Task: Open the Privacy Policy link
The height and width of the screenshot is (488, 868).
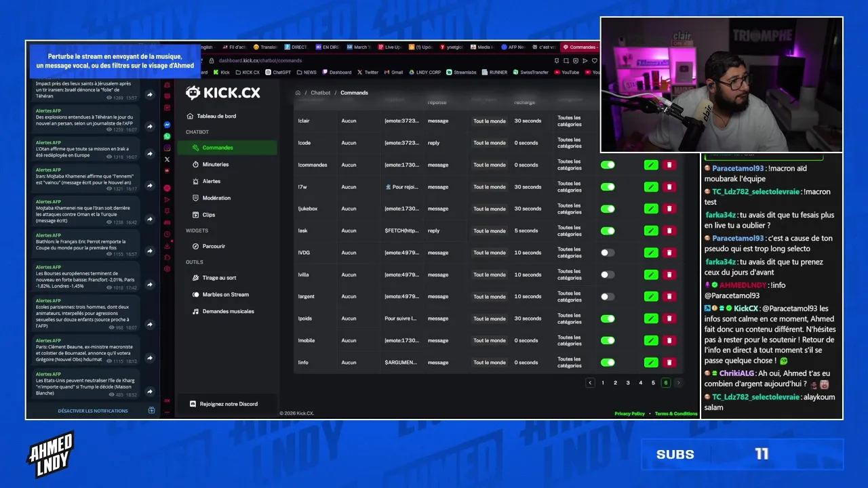Action: [629, 413]
